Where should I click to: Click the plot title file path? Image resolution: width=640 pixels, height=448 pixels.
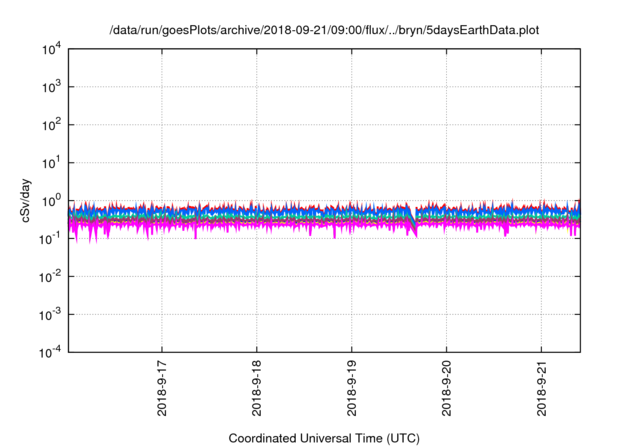pos(324,30)
